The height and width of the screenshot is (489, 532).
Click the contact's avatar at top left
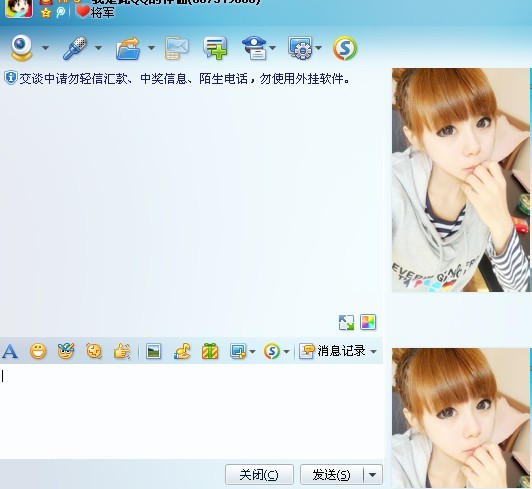[x=19, y=8]
